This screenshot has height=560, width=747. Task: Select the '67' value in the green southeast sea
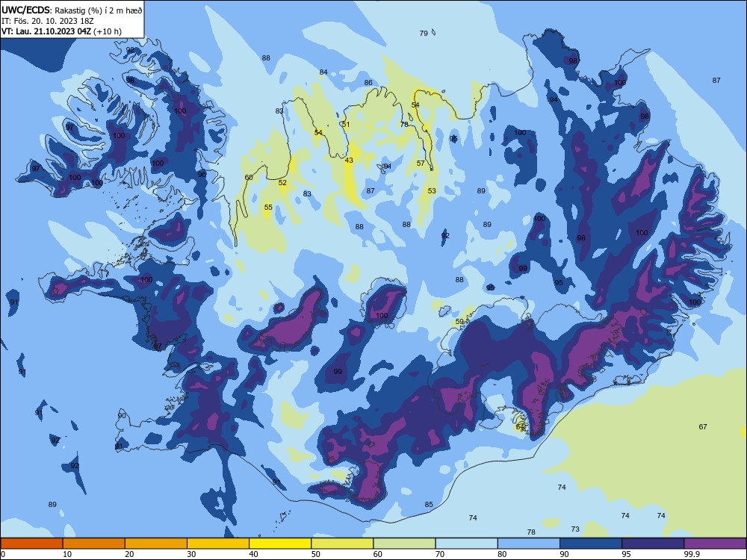(703, 426)
